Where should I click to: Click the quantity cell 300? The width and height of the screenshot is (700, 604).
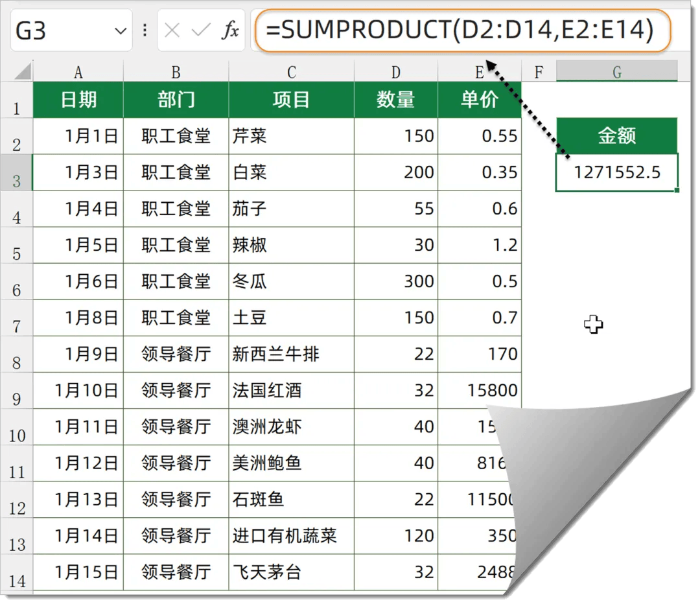tap(396, 282)
